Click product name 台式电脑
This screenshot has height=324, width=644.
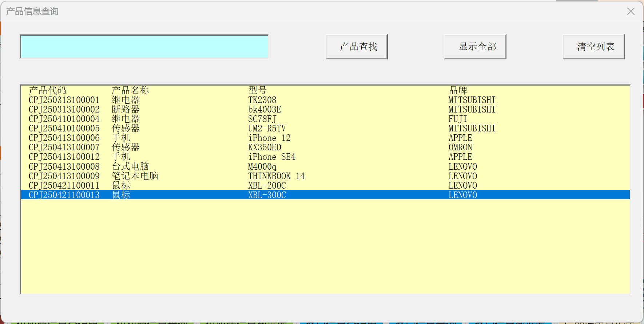130,167
